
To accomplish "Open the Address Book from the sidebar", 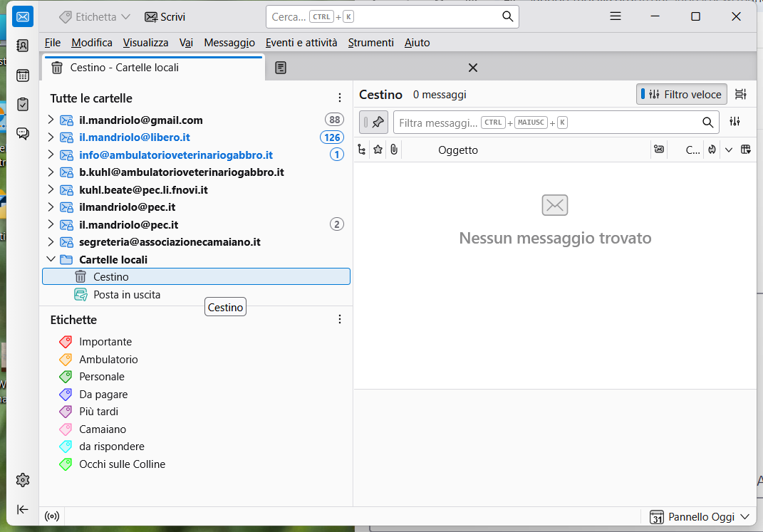I will [x=22, y=46].
